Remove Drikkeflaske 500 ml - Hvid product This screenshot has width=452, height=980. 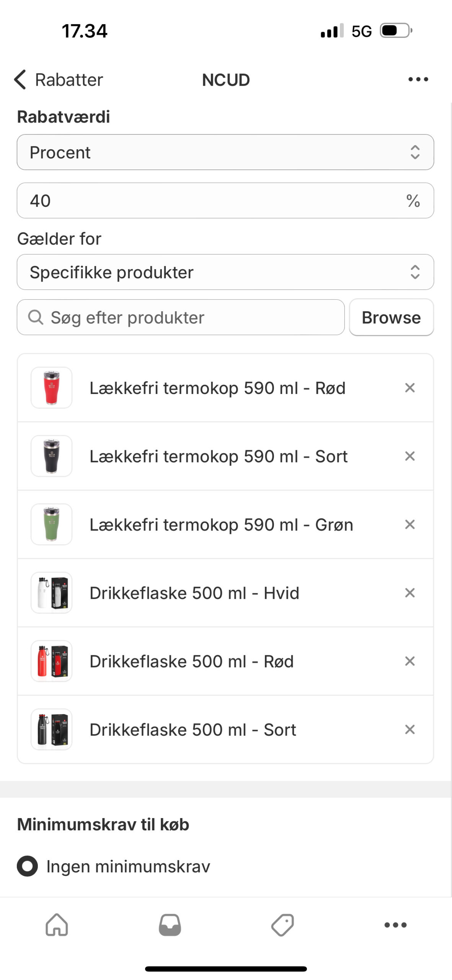click(x=410, y=593)
